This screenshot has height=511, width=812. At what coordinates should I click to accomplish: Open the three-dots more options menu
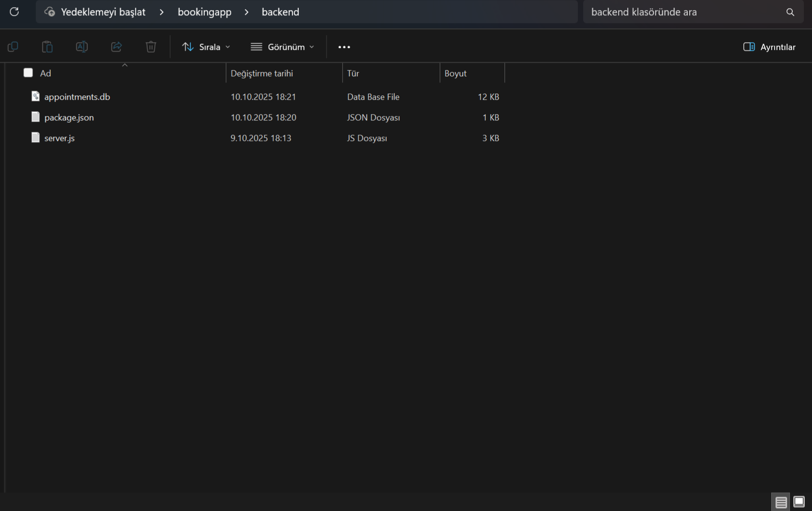pyautogui.click(x=344, y=47)
